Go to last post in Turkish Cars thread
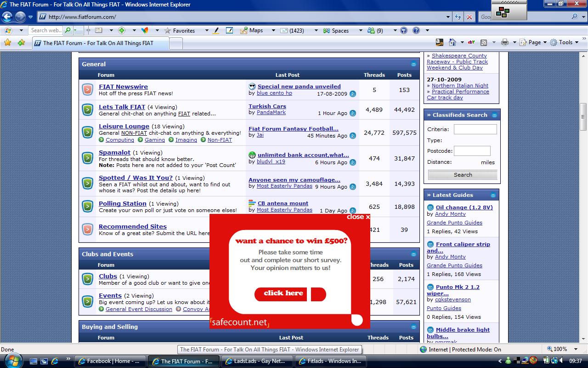Image resolution: width=588 pixels, height=368 pixels. [x=352, y=113]
